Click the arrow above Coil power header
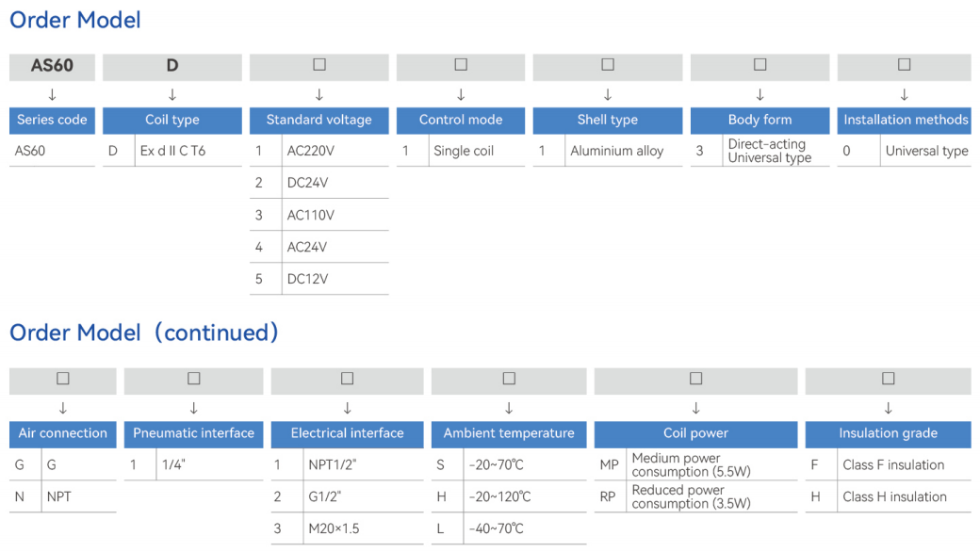This screenshot has height=552, width=980. (x=695, y=408)
